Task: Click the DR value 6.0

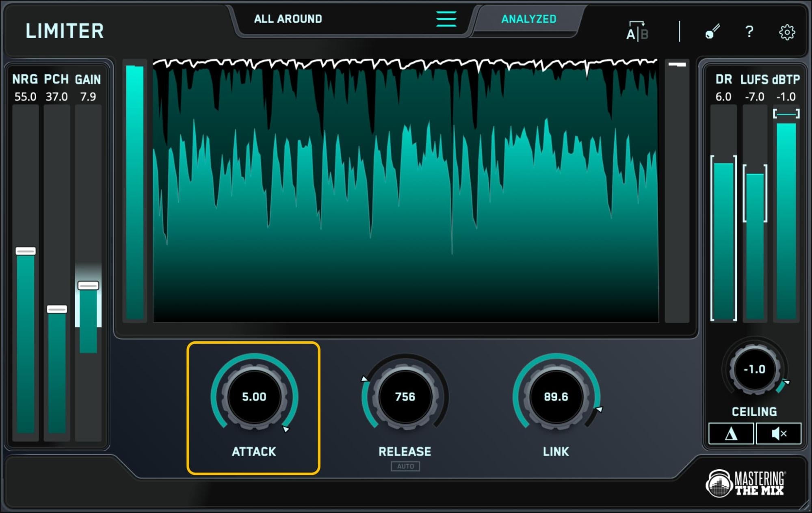Action: (723, 97)
